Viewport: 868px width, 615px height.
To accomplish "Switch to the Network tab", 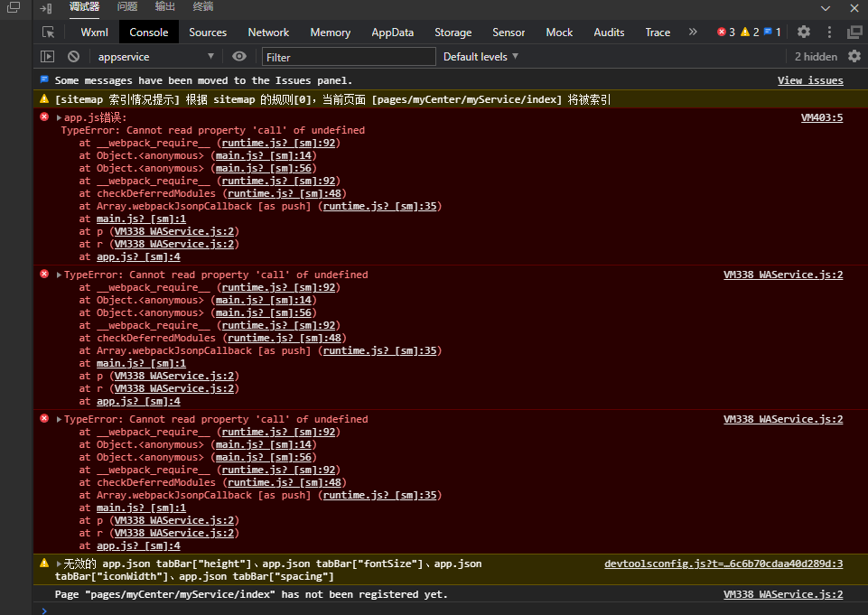I will [x=268, y=33].
